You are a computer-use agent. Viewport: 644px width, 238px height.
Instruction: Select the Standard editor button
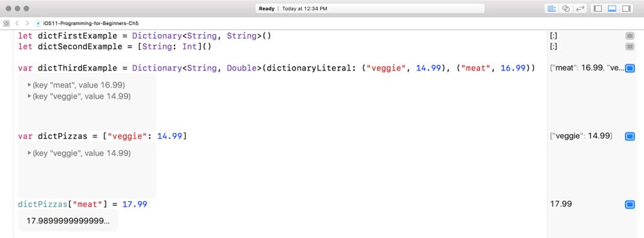[x=552, y=8]
